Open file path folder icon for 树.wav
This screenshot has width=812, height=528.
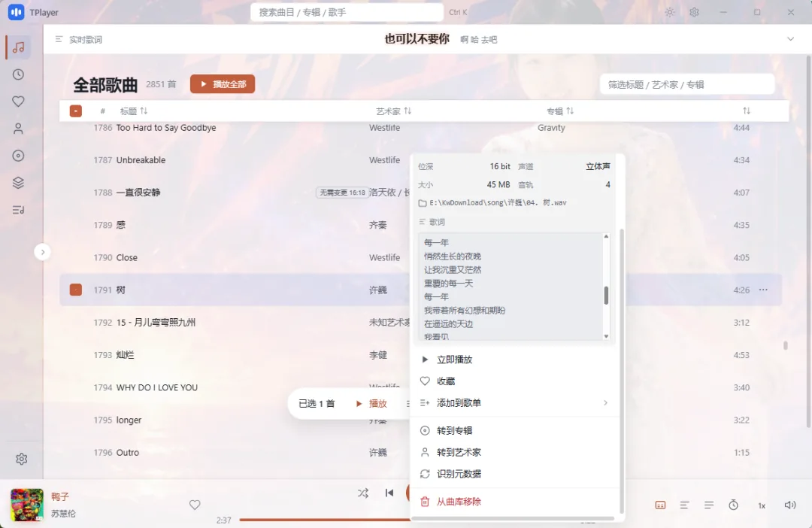point(423,203)
